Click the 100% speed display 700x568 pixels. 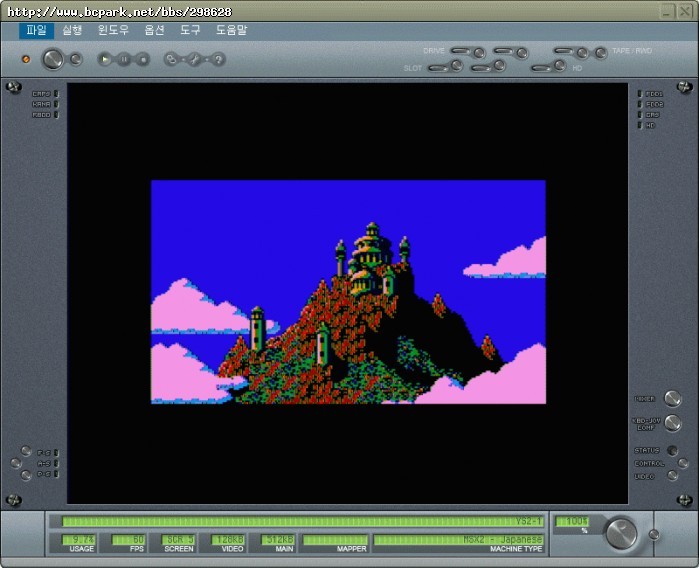pos(572,522)
